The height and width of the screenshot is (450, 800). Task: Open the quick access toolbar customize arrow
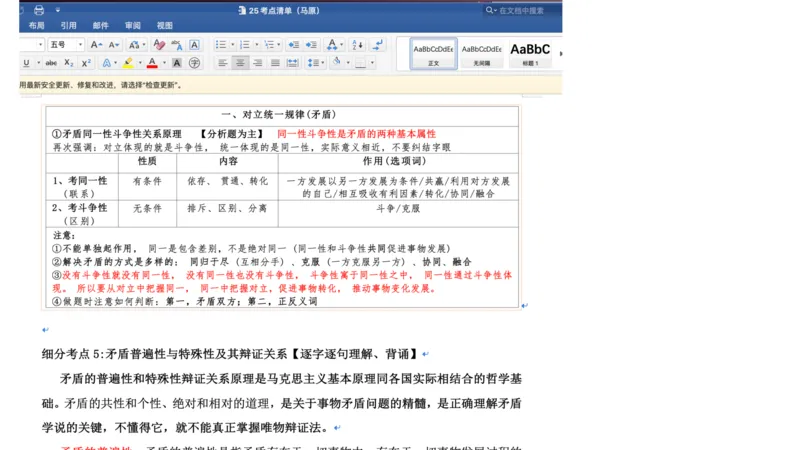[x=58, y=10]
